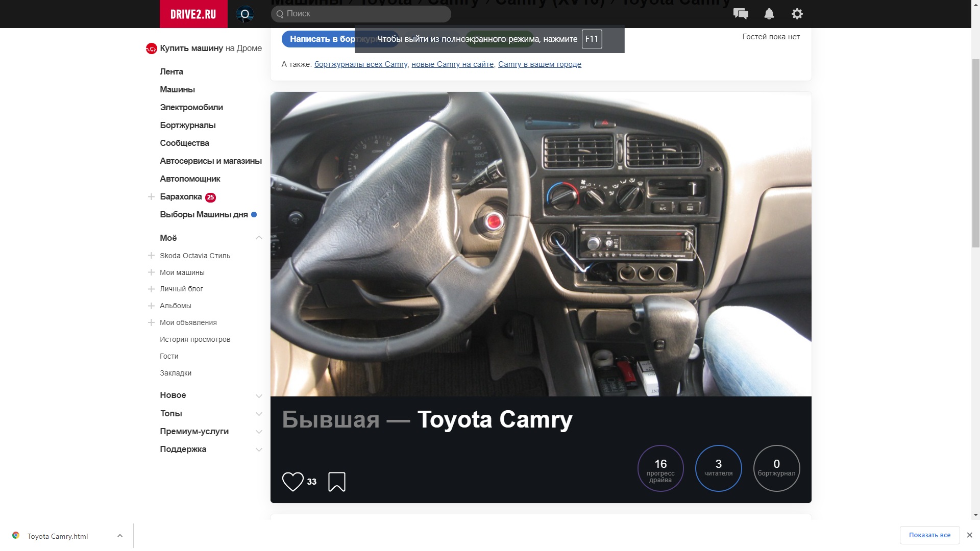Open notifications bell icon
Screen dimensions: 980x551
click(x=769, y=14)
